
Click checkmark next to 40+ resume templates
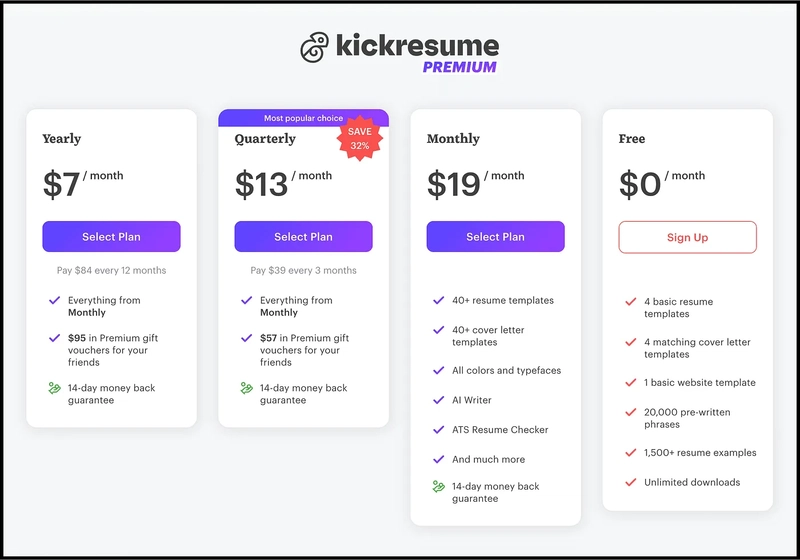click(x=439, y=300)
